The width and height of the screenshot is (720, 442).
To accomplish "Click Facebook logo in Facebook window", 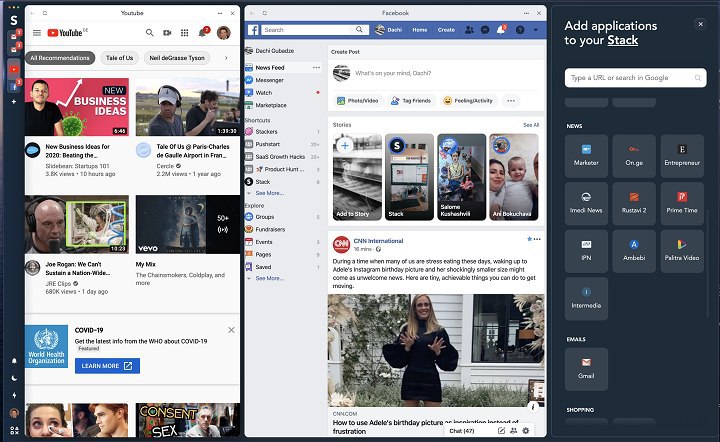I will point(253,30).
